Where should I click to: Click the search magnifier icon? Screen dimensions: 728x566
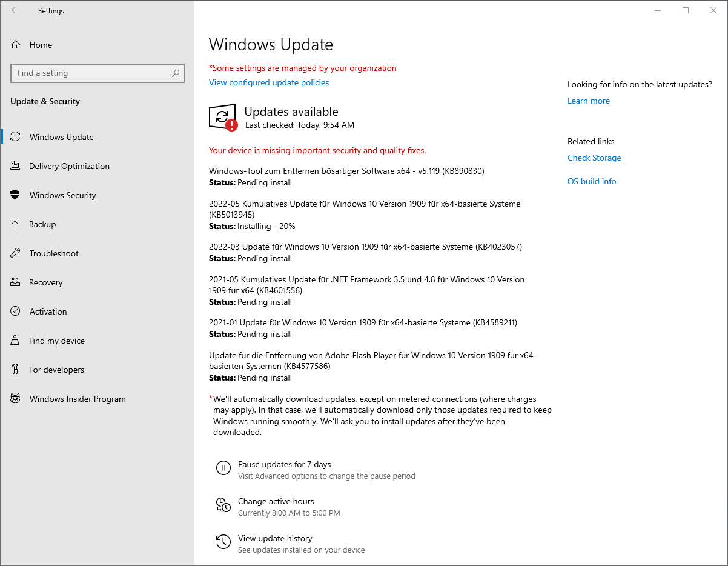(176, 73)
